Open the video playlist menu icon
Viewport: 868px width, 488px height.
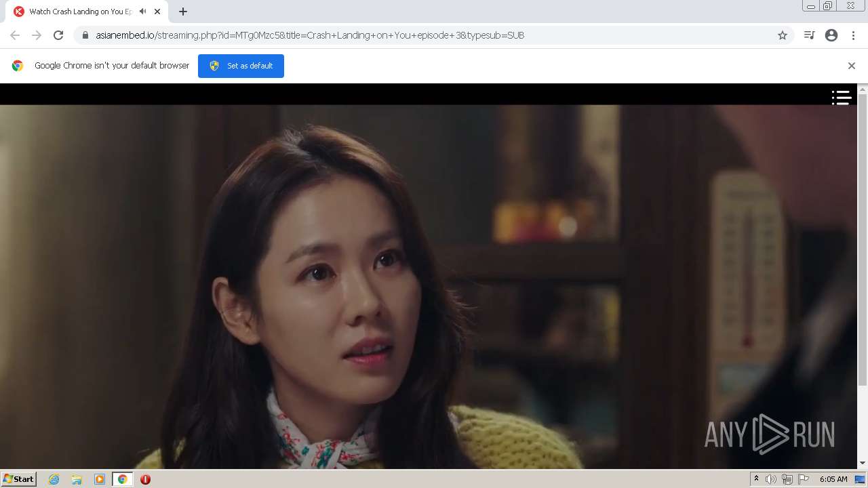point(842,98)
